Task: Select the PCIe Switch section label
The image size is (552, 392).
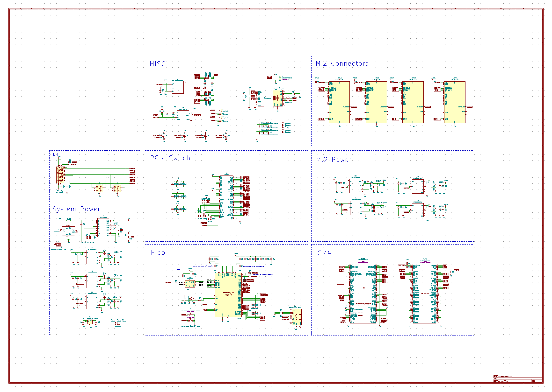Action: [170, 158]
